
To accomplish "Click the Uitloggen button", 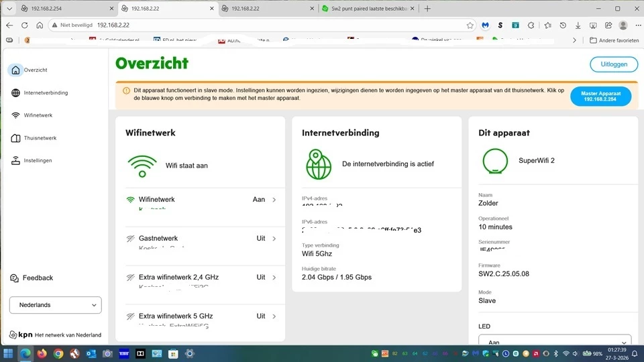I will (614, 64).
